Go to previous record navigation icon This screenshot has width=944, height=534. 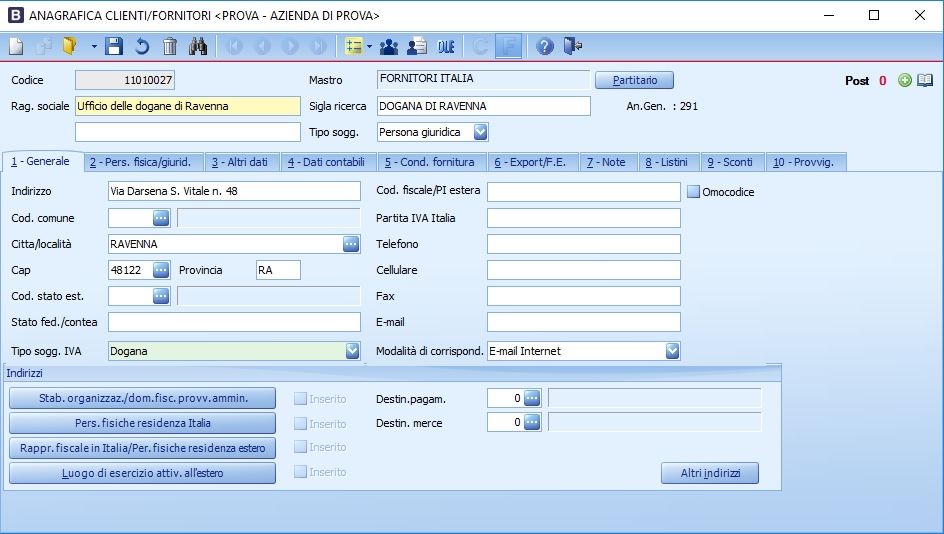(x=262, y=46)
